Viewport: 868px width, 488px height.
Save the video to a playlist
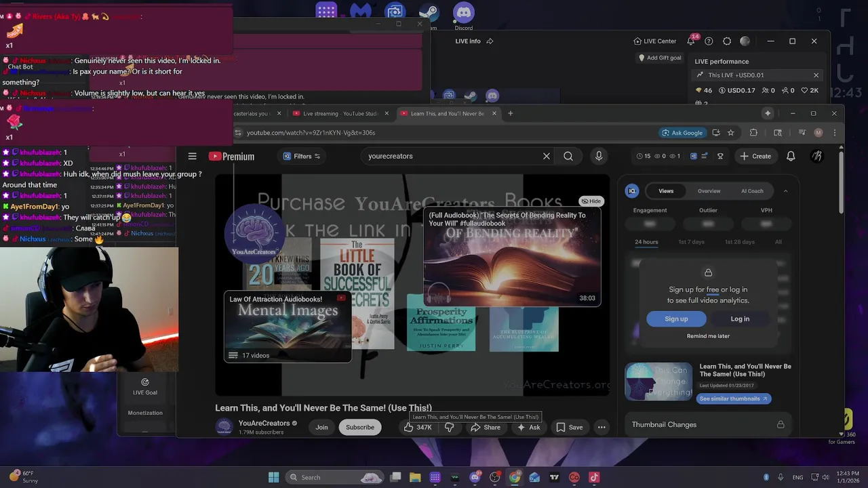tap(570, 427)
